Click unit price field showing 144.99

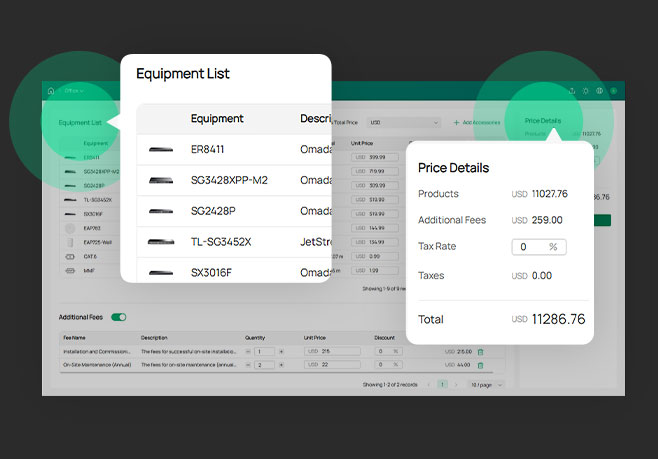375,228
